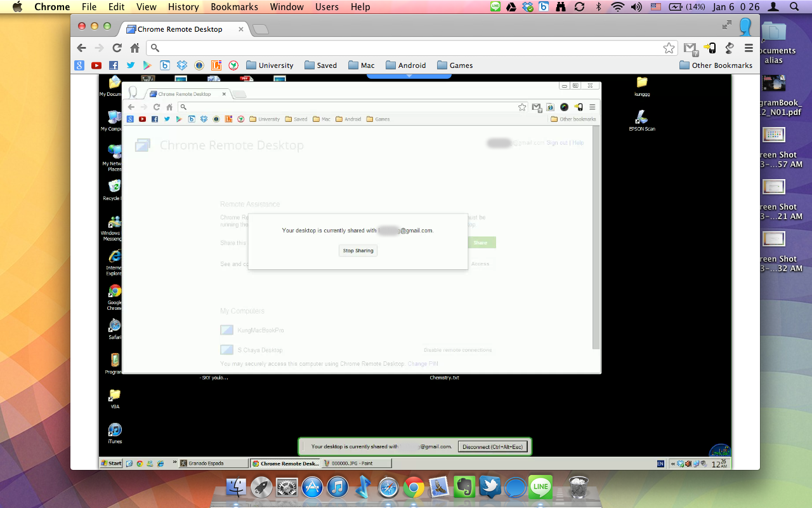Open Mail stamp icon in the Dock
This screenshot has height=508, width=812.
click(439, 487)
